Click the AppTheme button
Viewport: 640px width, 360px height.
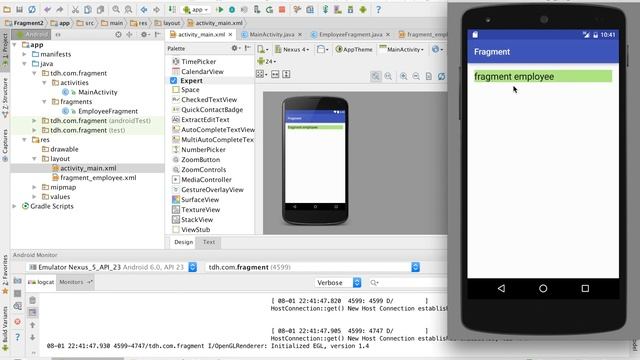(x=354, y=49)
